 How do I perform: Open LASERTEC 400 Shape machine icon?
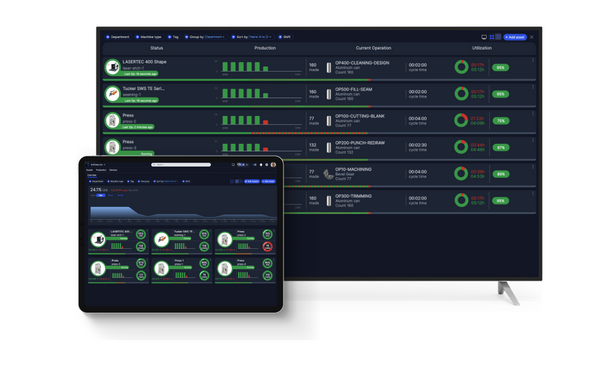pos(112,67)
